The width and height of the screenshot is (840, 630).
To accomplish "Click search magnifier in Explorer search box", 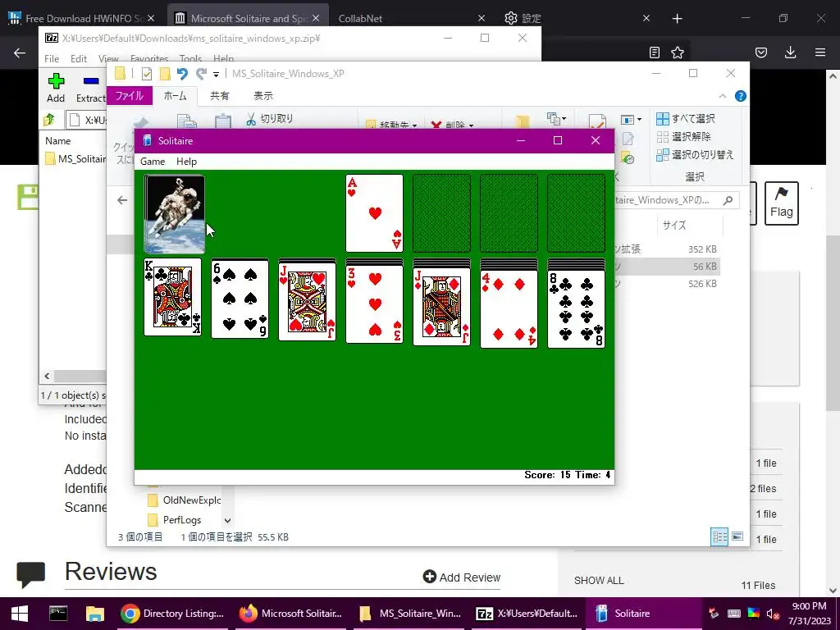I will click(728, 200).
